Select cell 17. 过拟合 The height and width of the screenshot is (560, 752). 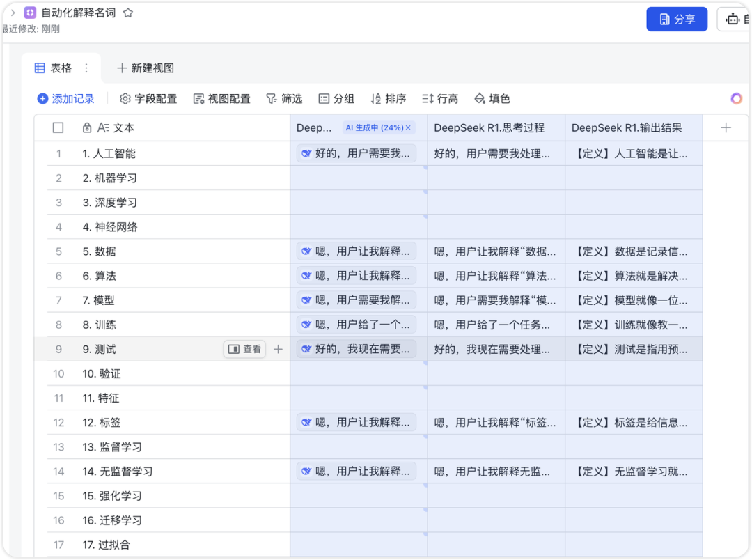coord(182,545)
